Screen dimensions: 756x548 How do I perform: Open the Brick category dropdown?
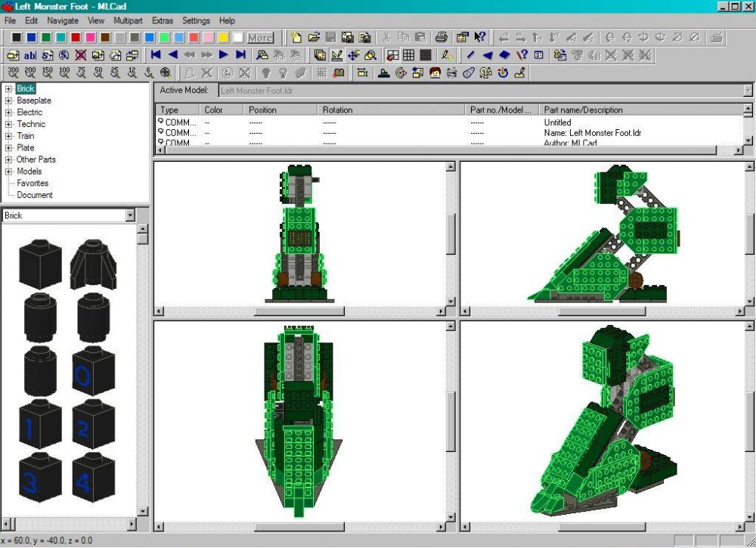tap(130, 215)
